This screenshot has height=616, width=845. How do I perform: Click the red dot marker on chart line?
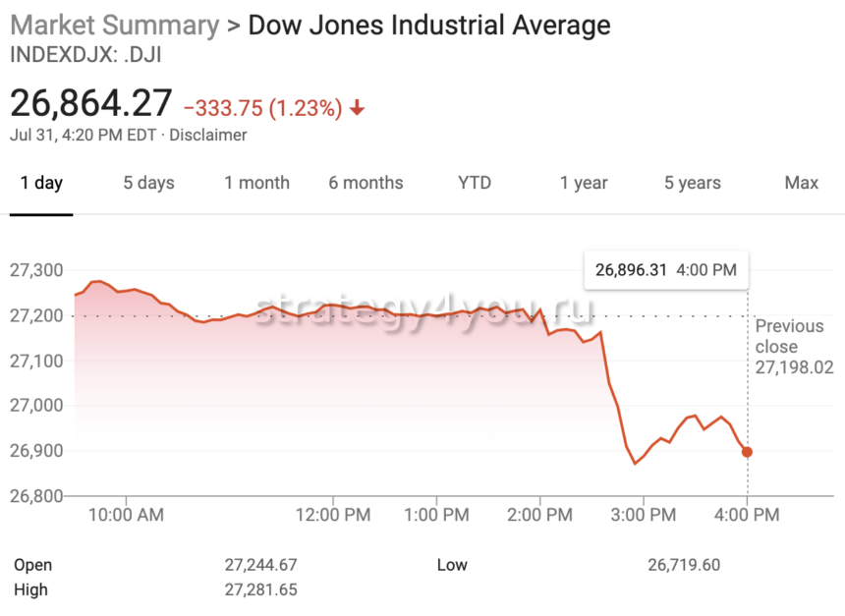tap(747, 452)
